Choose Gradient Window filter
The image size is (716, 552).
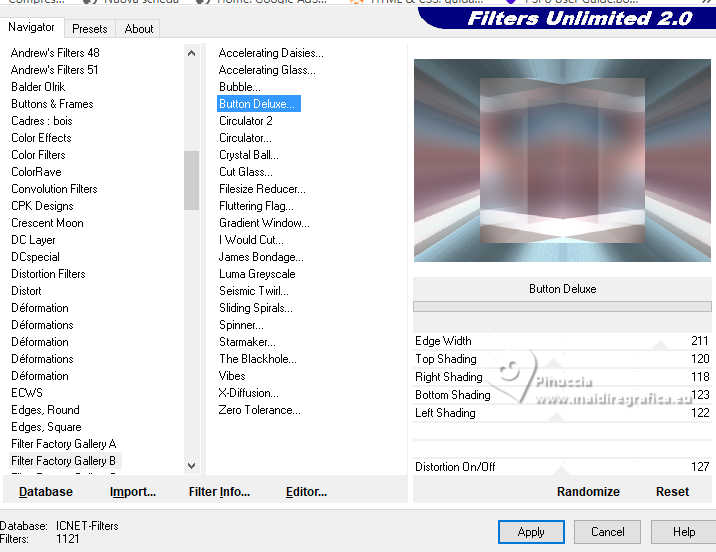(264, 223)
